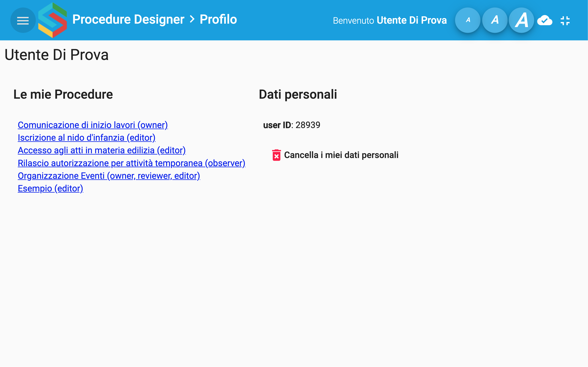Exit fullscreen with the collapse icon
Screen dimensions: 588x367
point(565,21)
